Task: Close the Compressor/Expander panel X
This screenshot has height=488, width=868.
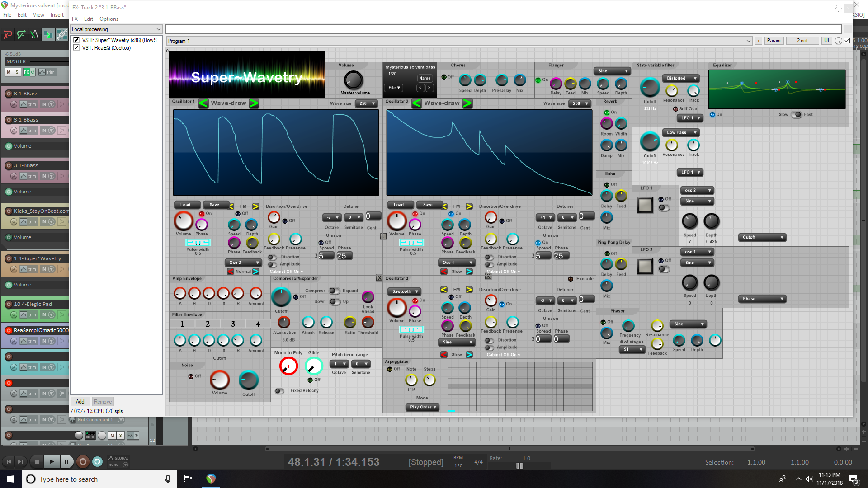Action: tap(379, 278)
